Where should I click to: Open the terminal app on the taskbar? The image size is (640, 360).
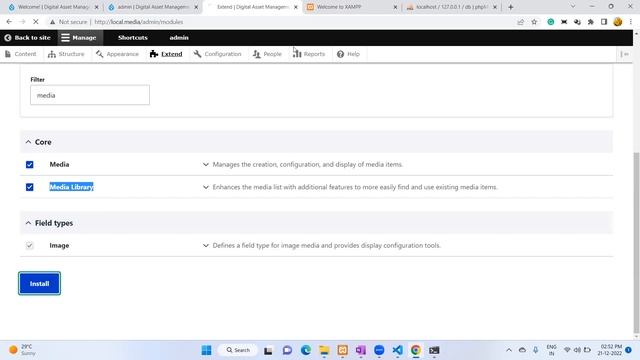point(434,350)
